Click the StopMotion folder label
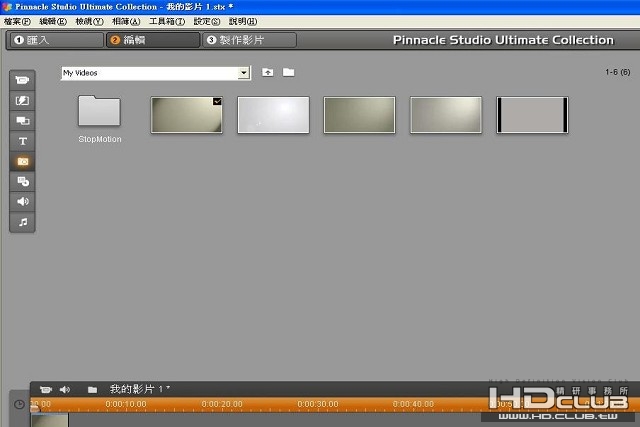This screenshot has height=427, width=640. (100, 139)
